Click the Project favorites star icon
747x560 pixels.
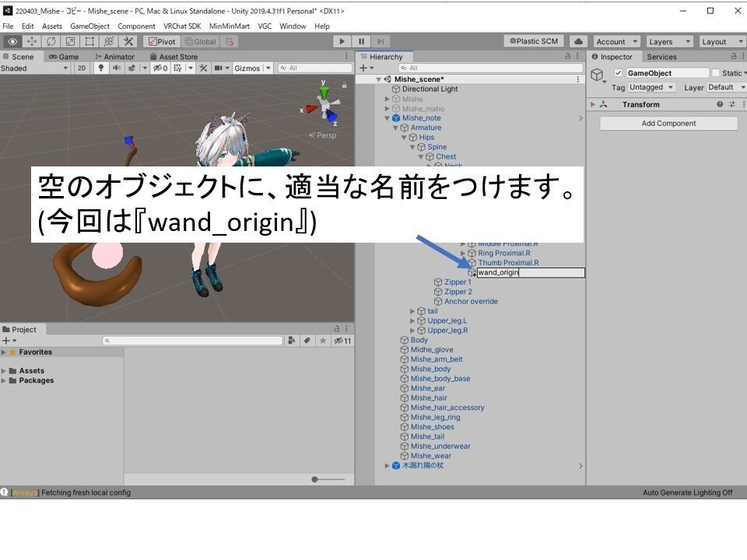[x=323, y=341]
